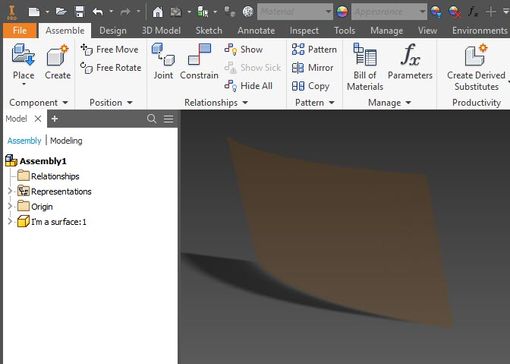Click the Clear appearance icon

[454, 12]
